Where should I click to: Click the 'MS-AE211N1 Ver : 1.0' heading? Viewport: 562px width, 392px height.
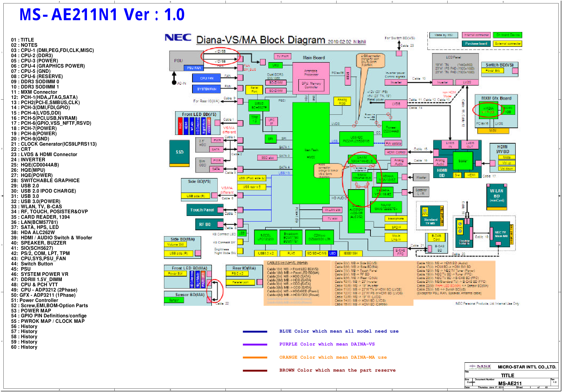tap(102, 15)
